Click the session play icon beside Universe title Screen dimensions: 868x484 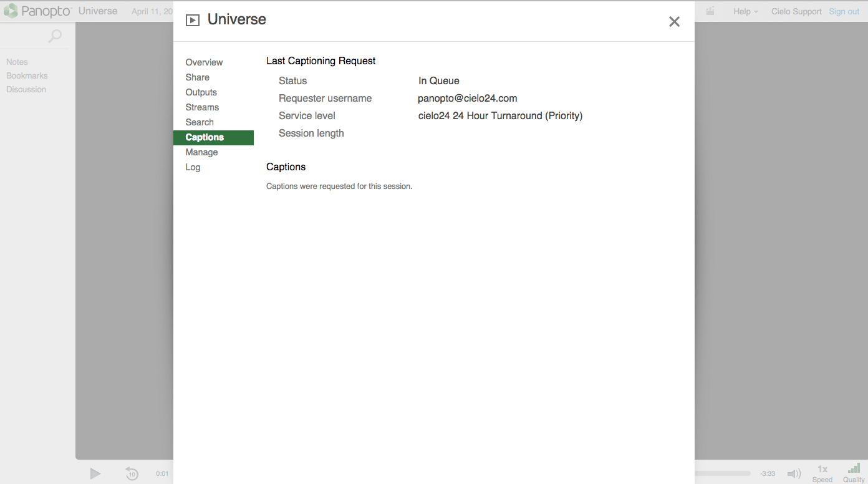tap(193, 21)
